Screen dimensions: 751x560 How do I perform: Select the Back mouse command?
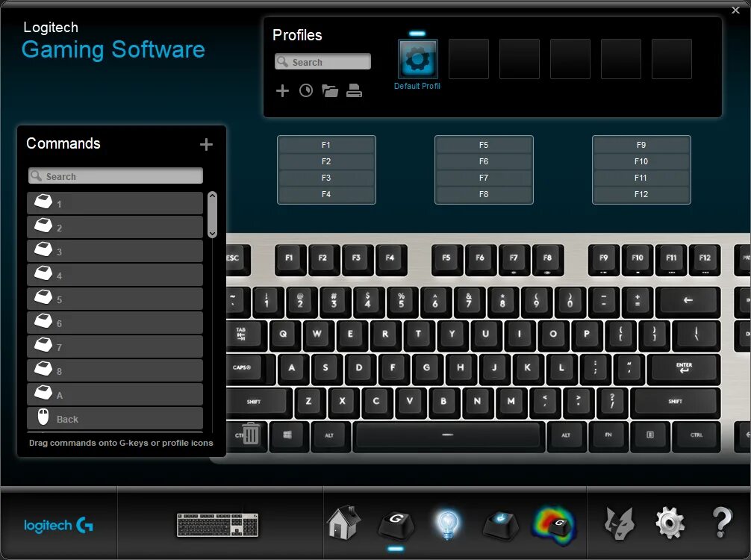[x=115, y=418]
